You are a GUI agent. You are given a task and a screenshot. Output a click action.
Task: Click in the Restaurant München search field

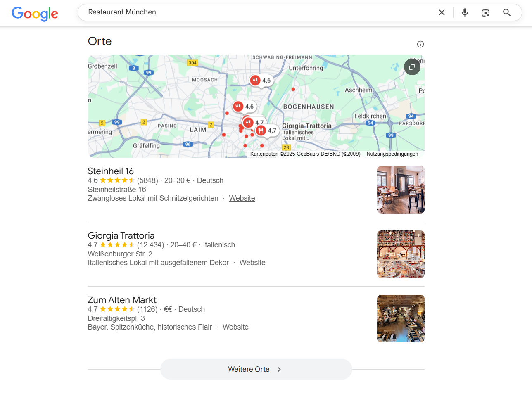[248, 12]
